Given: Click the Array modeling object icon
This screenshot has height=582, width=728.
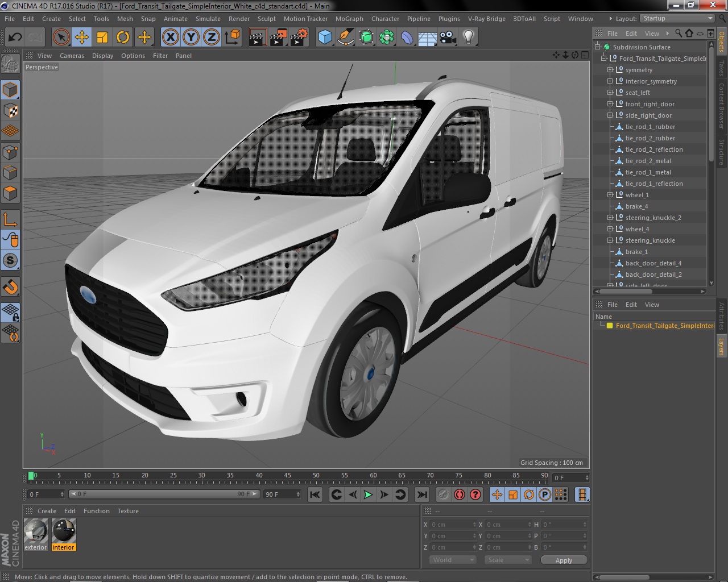Looking at the screenshot, I should [x=387, y=38].
